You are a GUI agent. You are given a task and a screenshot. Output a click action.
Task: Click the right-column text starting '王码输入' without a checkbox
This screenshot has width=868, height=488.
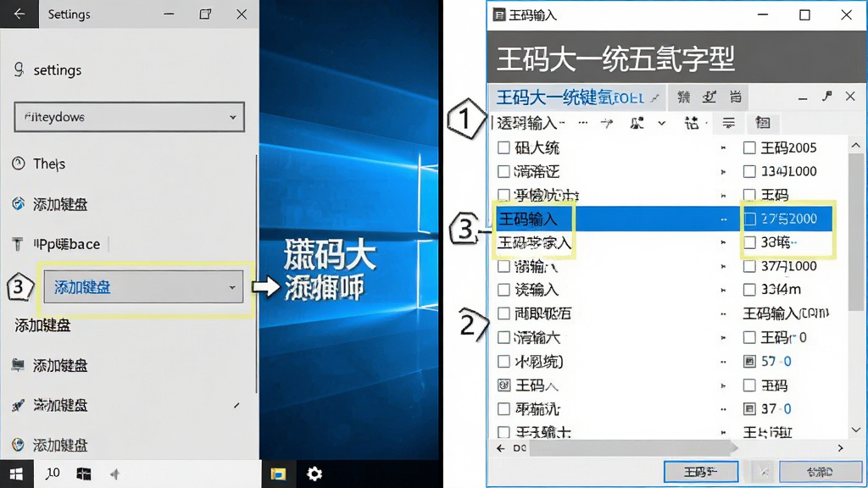(785, 313)
